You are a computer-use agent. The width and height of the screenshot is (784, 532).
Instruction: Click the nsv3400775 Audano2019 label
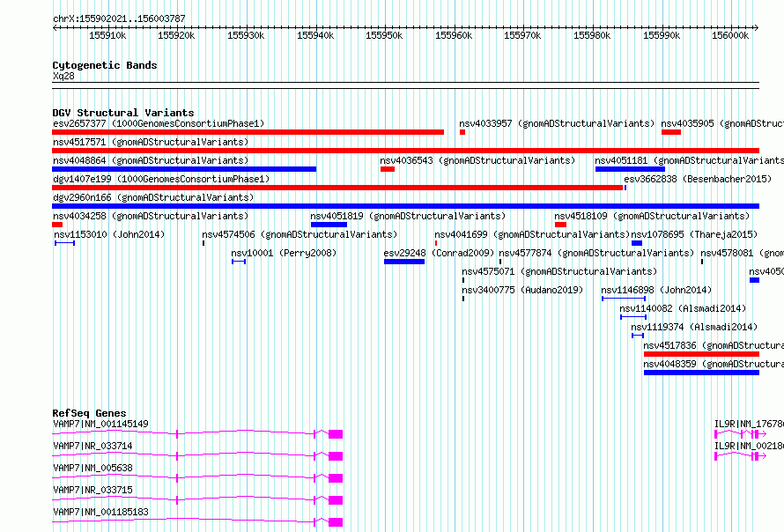point(522,290)
